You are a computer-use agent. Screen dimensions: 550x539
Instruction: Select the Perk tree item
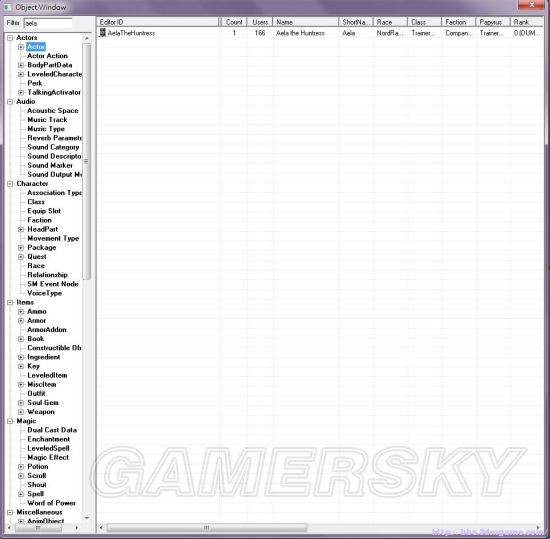(35, 83)
